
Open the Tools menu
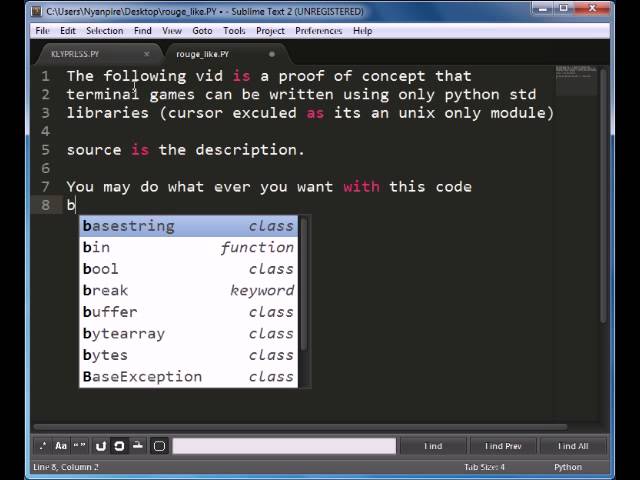(x=234, y=31)
